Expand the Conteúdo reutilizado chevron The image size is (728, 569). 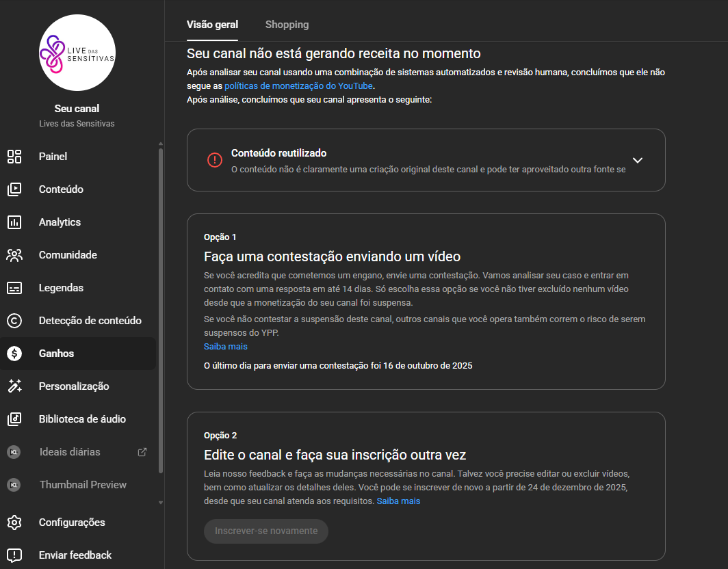pos(638,160)
